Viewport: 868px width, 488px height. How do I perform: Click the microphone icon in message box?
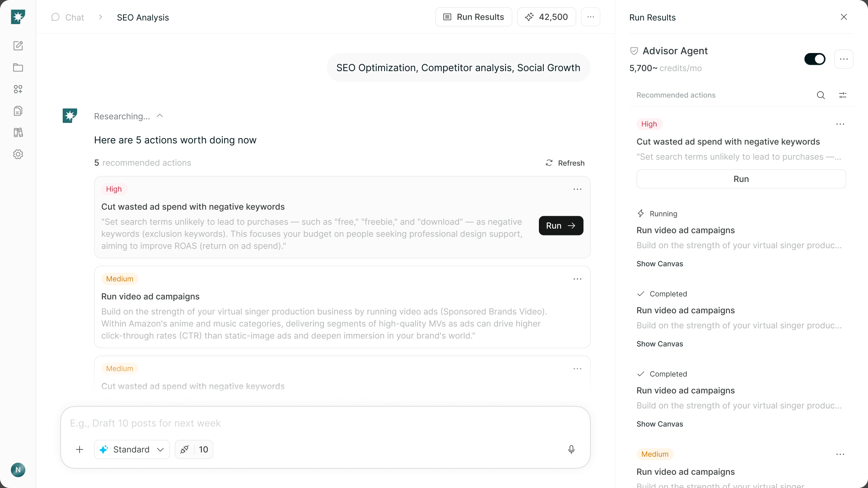(571, 449)
